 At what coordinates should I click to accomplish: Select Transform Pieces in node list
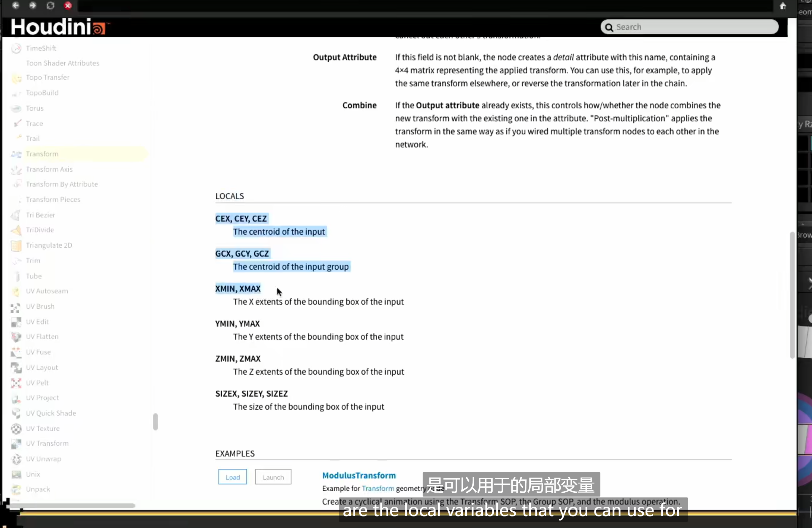point(53,200)
